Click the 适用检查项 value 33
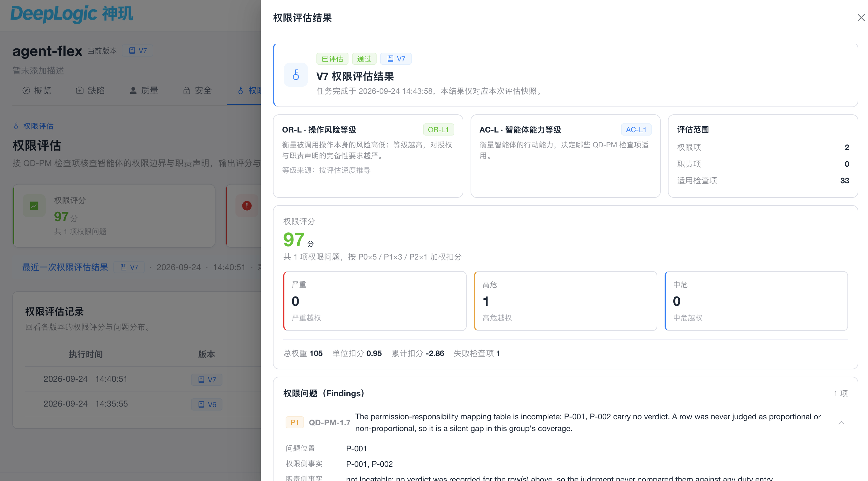The width and height of the screenshot is (868, 481). (x=844, y=181)
